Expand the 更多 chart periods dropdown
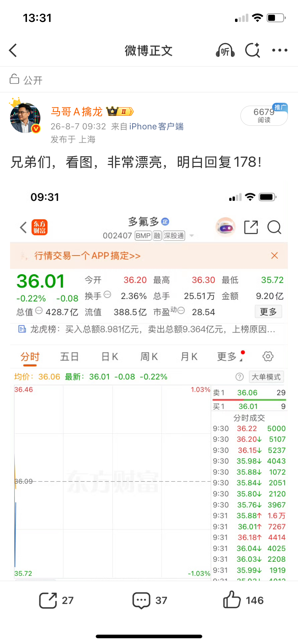Screen dimensions: 298x644 point(230,356)
